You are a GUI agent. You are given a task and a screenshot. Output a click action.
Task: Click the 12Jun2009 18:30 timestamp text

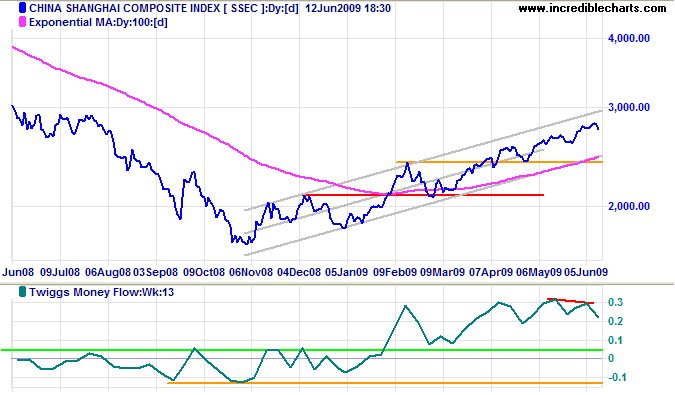click(348, 8)
